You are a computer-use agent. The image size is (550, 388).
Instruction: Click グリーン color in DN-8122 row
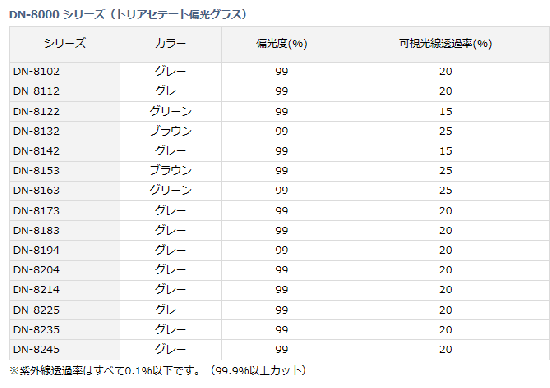coord(170,112)
